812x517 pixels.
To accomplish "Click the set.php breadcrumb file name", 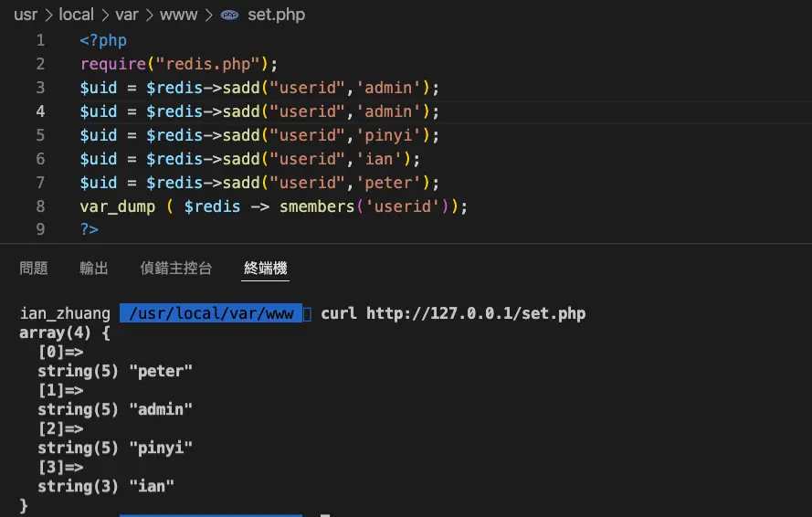I will click(276, 15).
